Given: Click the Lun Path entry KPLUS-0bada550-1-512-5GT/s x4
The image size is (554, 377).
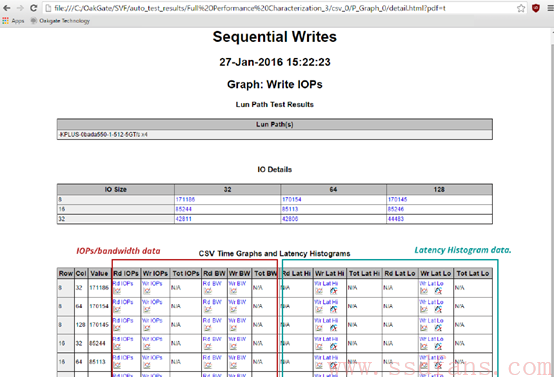Looking at the screenshot, I should pos(104,135).
